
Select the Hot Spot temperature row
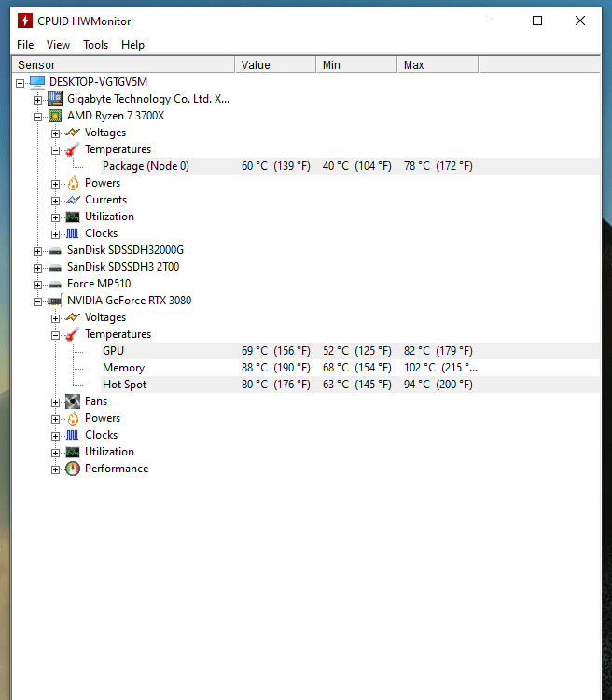tap(351, 385)
